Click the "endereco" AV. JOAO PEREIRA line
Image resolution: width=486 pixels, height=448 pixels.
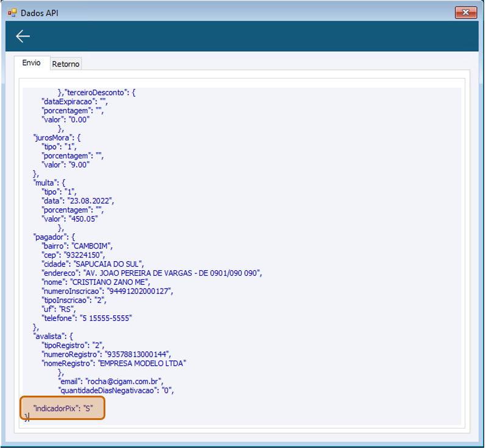[x=152, y=273]
